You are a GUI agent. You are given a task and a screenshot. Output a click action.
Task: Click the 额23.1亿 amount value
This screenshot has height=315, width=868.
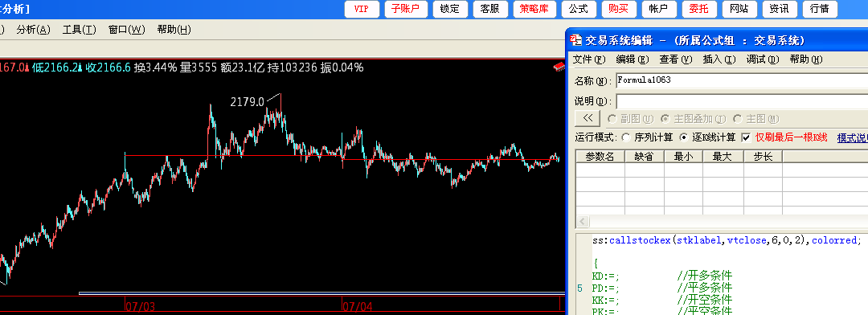[x=243, y=67]
